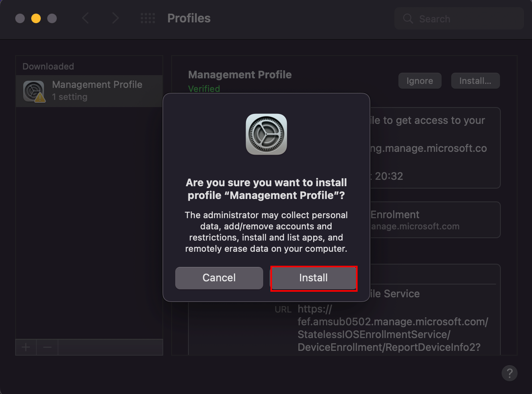The height and width of the screenshot is (394, 532).
Task: Open help with the question mark button
Action: tap(509, 373)
